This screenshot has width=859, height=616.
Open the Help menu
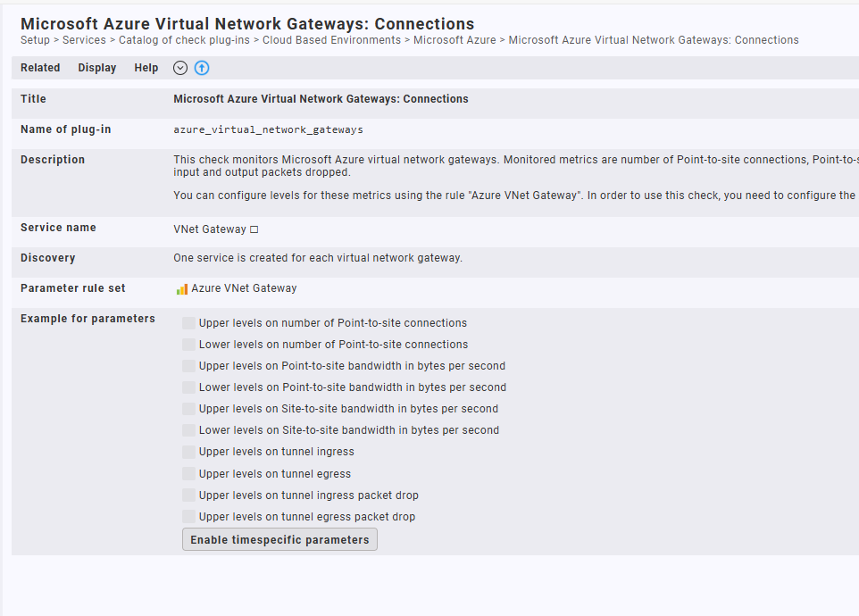pyautogui.click(x=146, y=68)
